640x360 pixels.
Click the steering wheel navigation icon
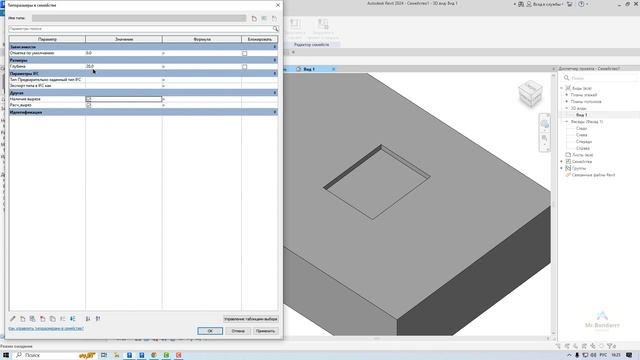click(544, 124)
